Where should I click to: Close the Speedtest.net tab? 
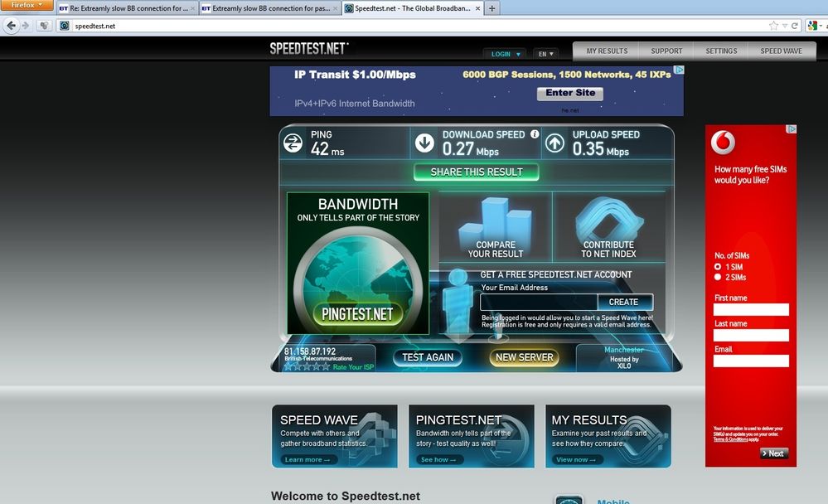(x=477, y=8)
